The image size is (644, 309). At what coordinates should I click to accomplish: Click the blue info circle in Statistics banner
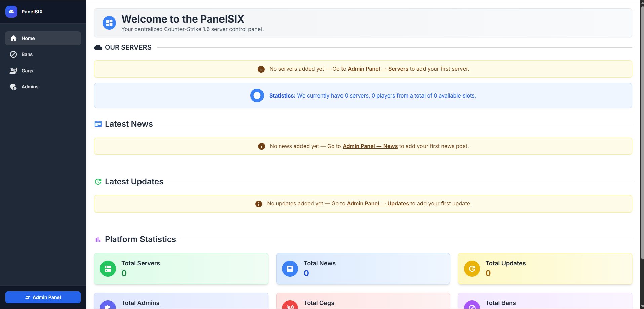pos(257,95)
